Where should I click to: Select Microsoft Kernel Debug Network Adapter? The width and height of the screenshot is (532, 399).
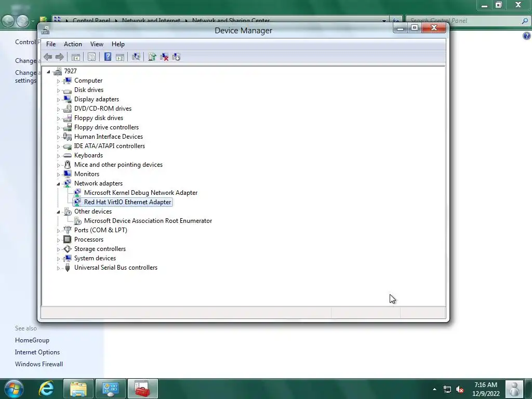tap(140, 193)
